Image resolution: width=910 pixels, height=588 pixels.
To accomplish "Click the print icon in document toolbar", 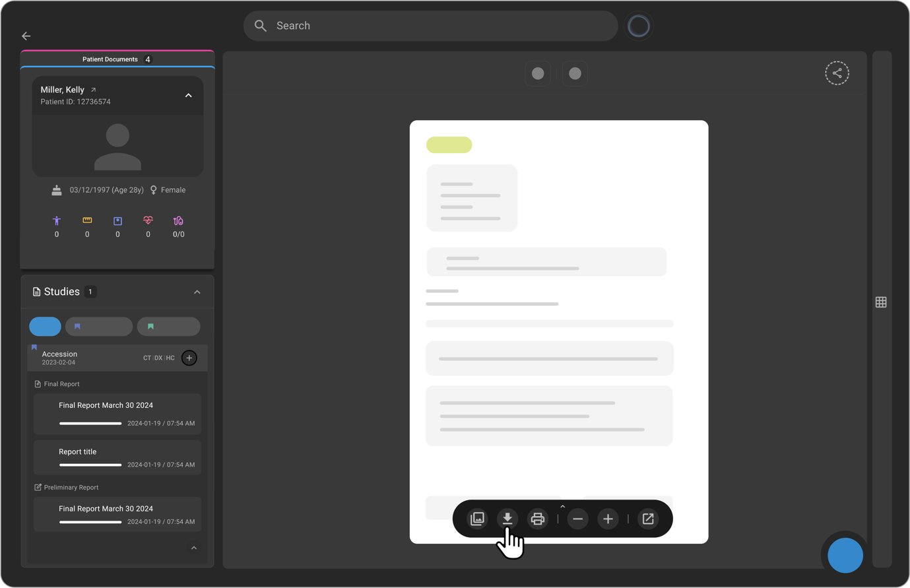I will pos(537,519).
